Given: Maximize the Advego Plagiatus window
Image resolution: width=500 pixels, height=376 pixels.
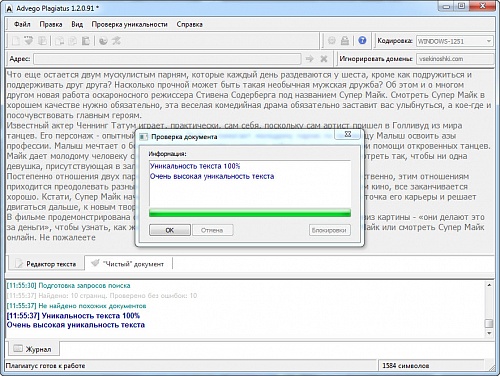Looking at the screenshot, I should tap(462, 7).
